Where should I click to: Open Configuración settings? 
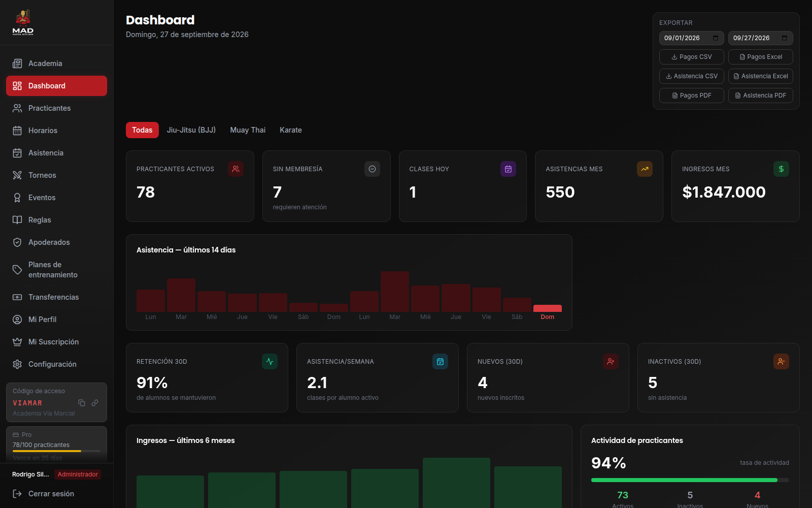tap(56, 364)
